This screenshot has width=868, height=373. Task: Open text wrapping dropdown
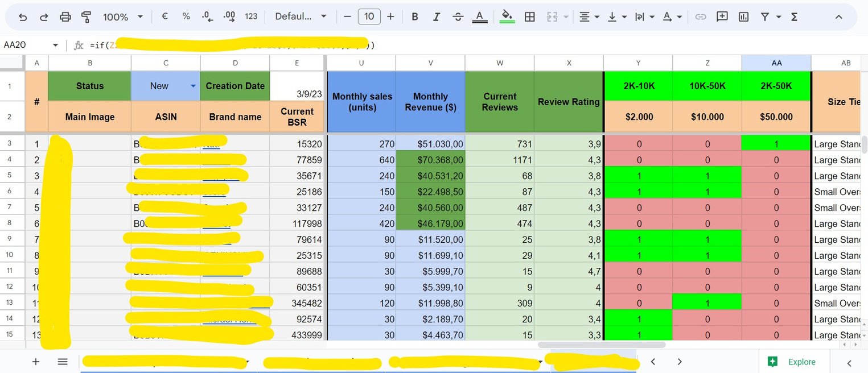(x=644, y=16)
